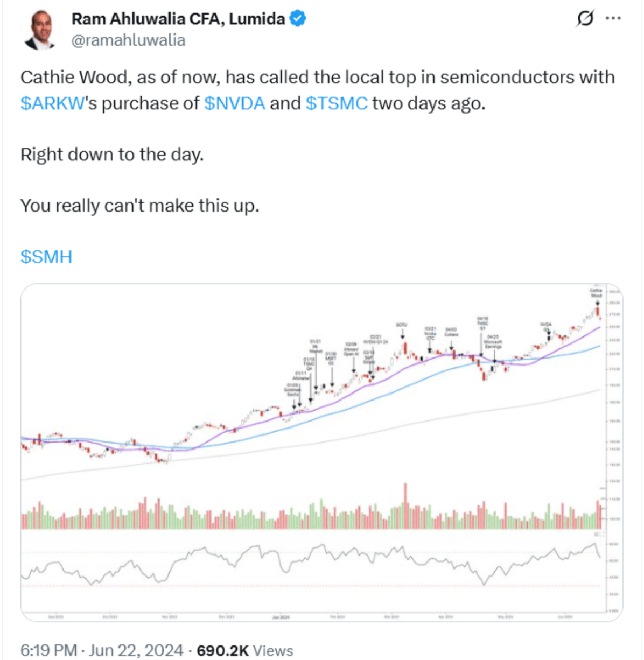This screenshot has width=644, height=660.
Task: Open the $NVDA cashtag link
Action: click(x=235, y=103)
